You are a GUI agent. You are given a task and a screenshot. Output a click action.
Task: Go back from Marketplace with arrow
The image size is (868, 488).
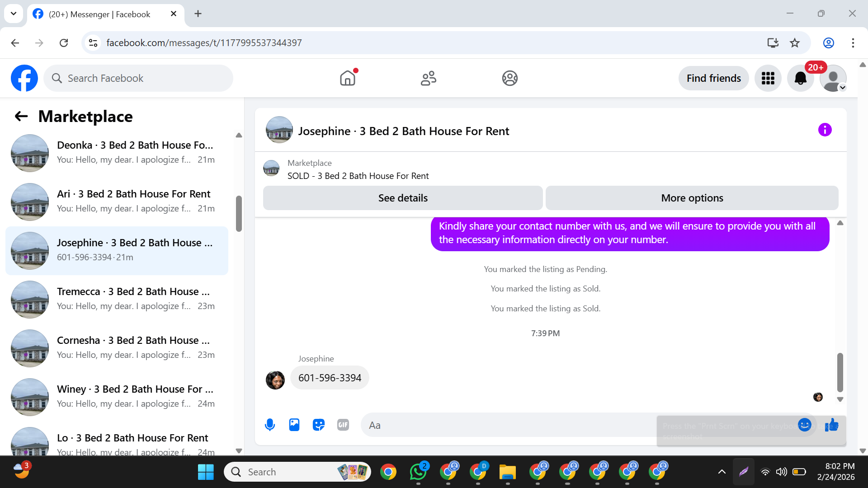pos(21,117)
